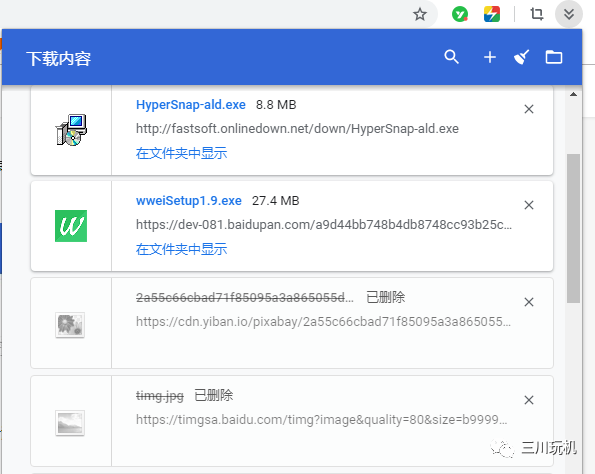Click the fastsoft.onlinedown.net source URL

[298, 129]
